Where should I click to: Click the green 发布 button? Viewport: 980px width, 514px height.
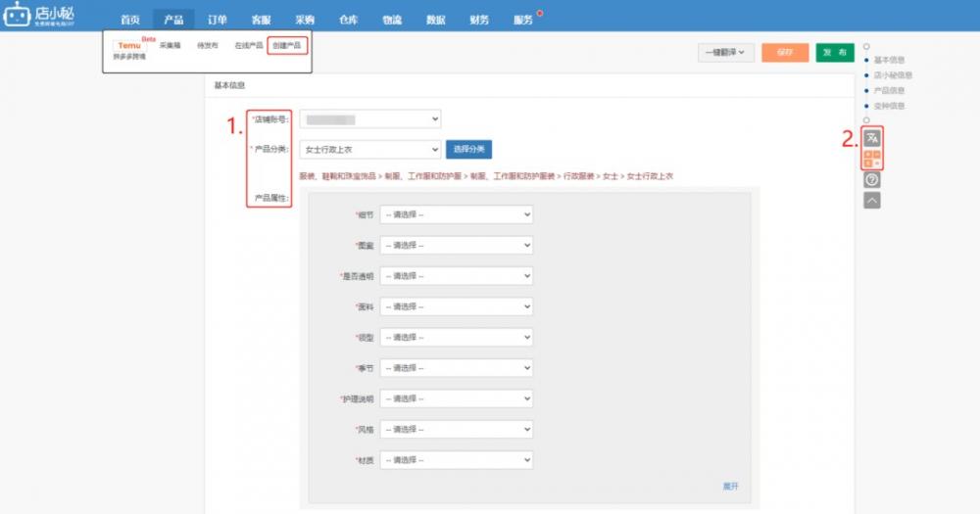tap(835, 53)
